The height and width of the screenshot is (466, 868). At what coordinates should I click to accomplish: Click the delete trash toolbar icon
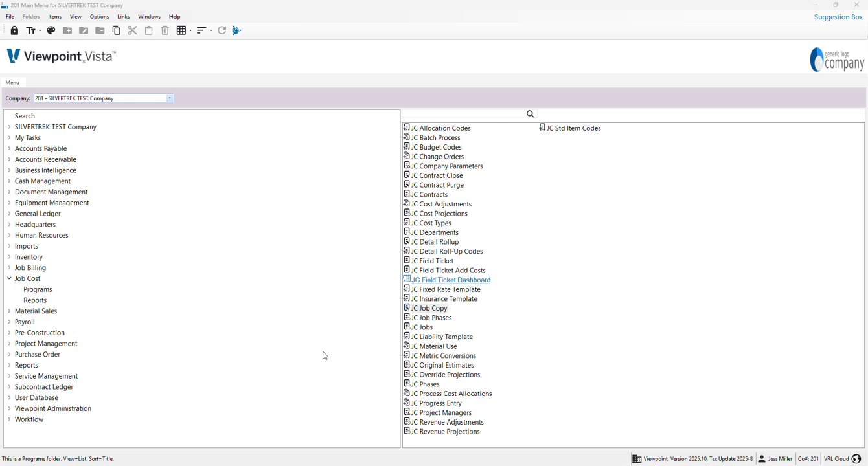pyautogui.click(x=165, y=30)
